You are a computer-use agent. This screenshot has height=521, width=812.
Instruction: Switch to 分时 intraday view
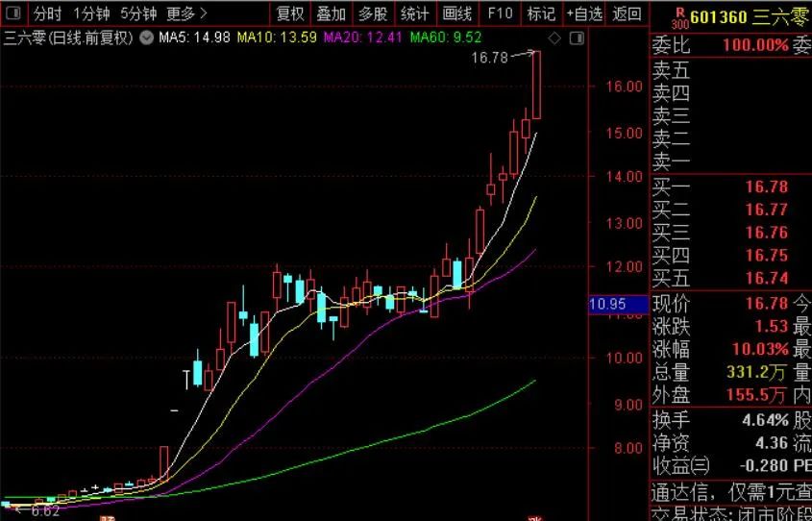47,13
